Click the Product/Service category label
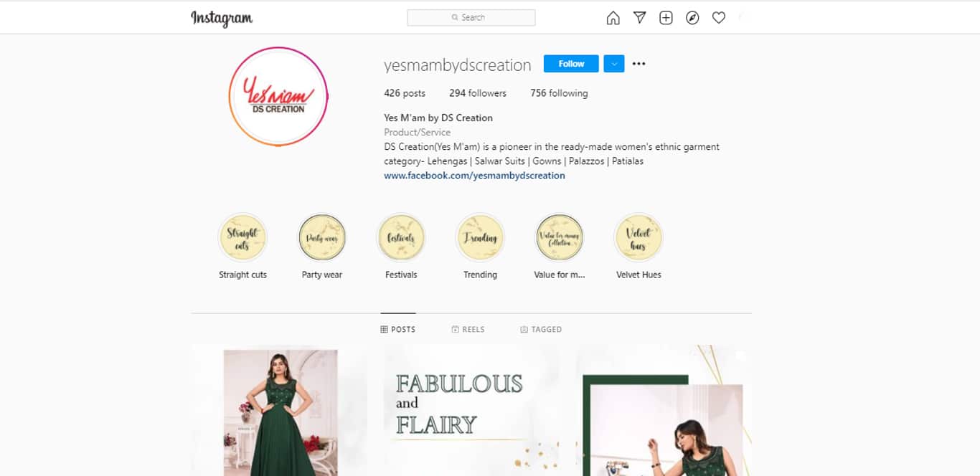This screenshot has width=980, height=476. (418, 133)
